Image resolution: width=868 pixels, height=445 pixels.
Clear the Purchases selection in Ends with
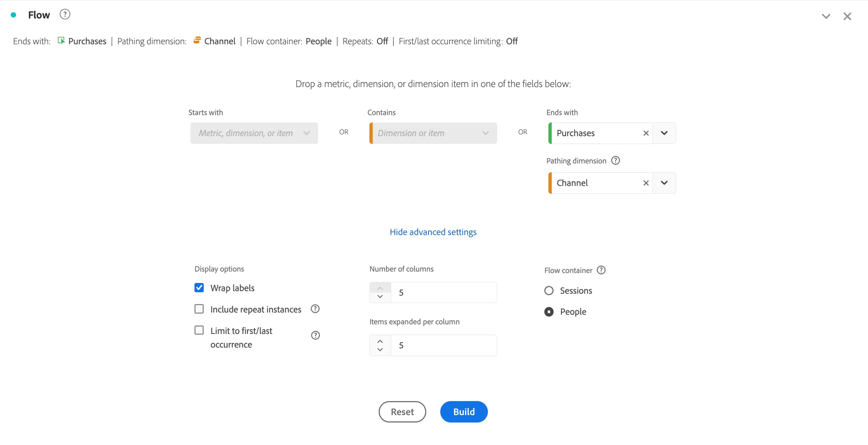(x=646, y=133)
